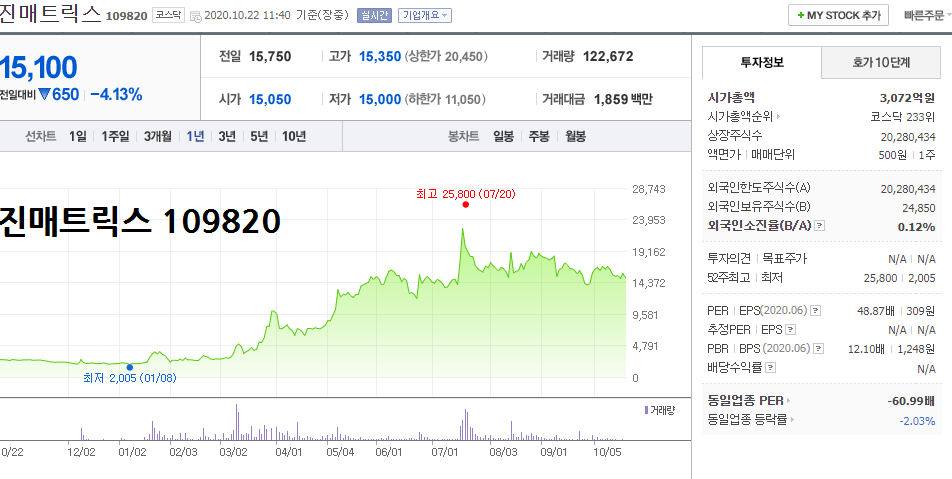This screenshot has width=952, height=479.
Task: Switch to the 투자정보 tab
Action: click(762, 63)
